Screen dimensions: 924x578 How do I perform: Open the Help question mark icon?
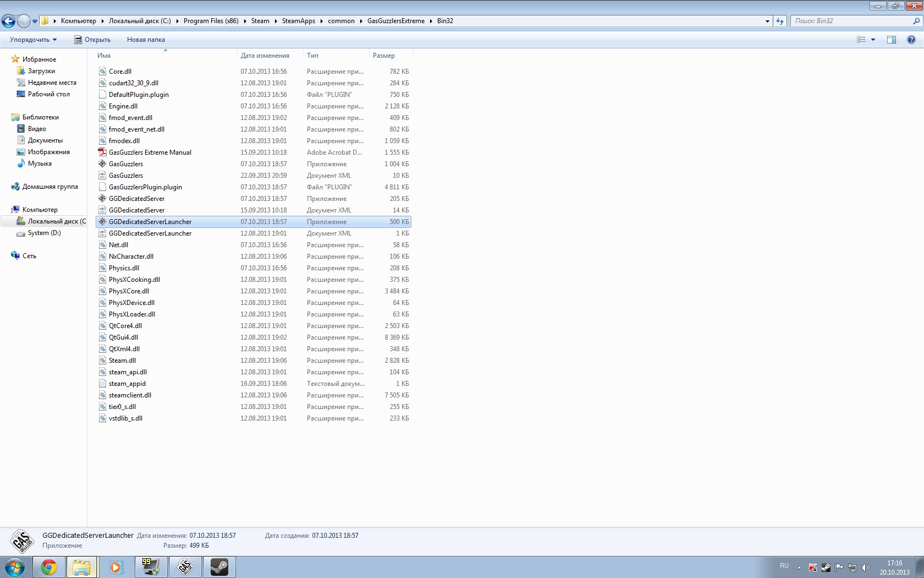911,40
